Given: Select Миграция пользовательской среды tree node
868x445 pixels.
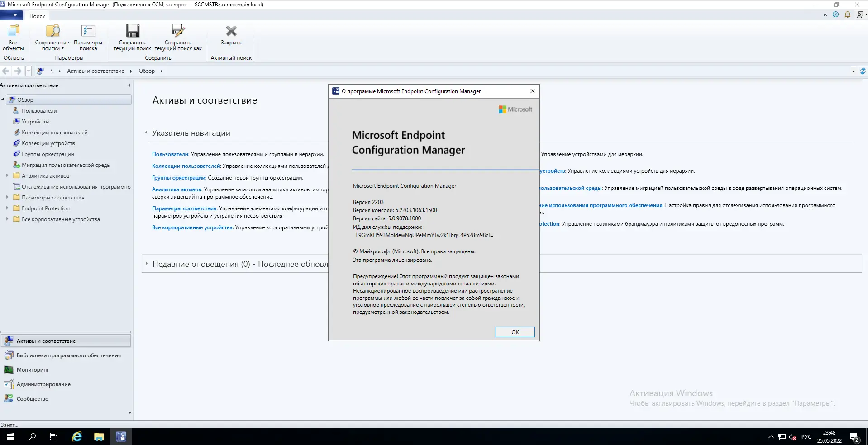Looking at the screenshot, I should (66, 165).
